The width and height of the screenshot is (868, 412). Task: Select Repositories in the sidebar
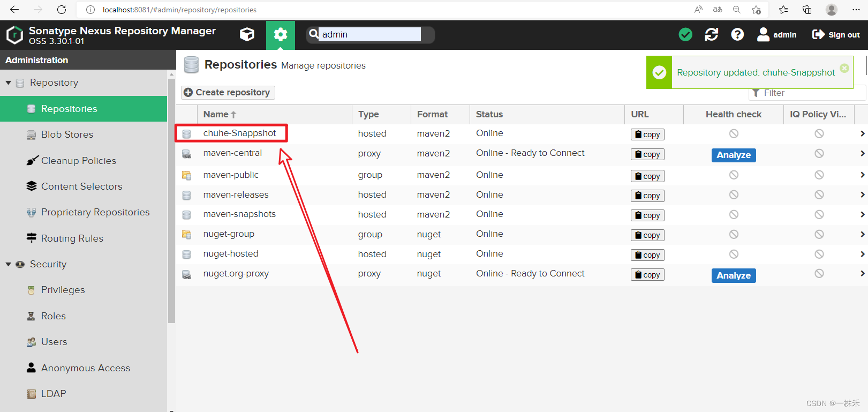click(84, 109)
